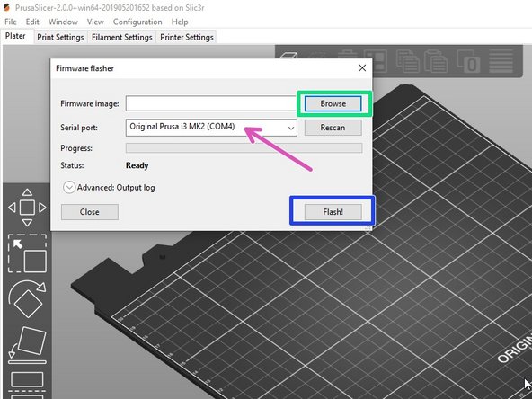Screen dimensions: 532x399
Task: Open the Window menu
Action: pos(63,22)
